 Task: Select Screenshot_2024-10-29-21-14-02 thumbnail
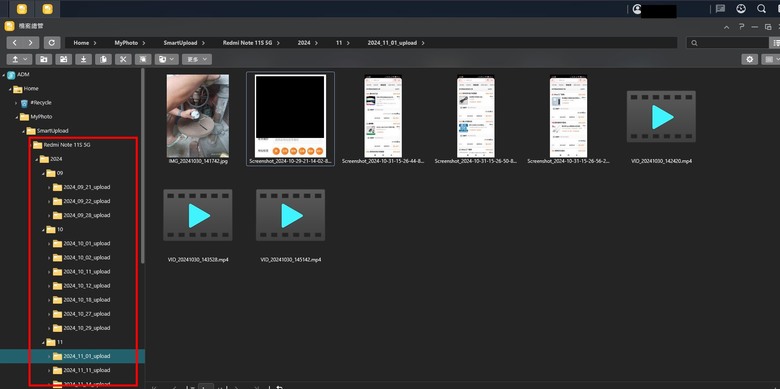pos(291,115)
